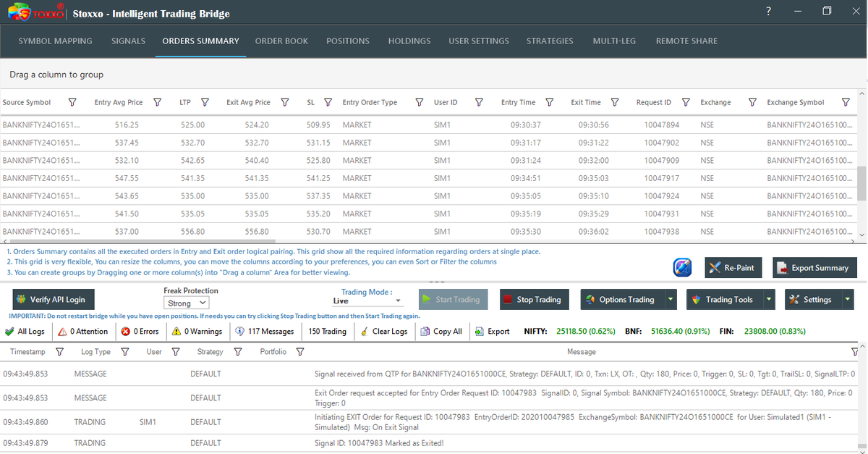Clear Logs

[383, 332]
